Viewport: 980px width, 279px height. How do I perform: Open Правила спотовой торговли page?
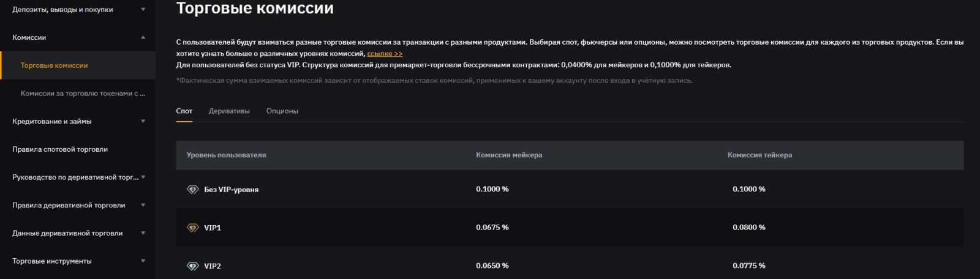(60, 149)
